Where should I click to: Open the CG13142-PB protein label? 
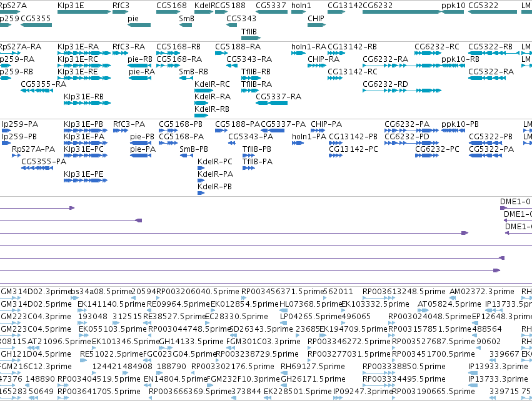pos(353,137)
